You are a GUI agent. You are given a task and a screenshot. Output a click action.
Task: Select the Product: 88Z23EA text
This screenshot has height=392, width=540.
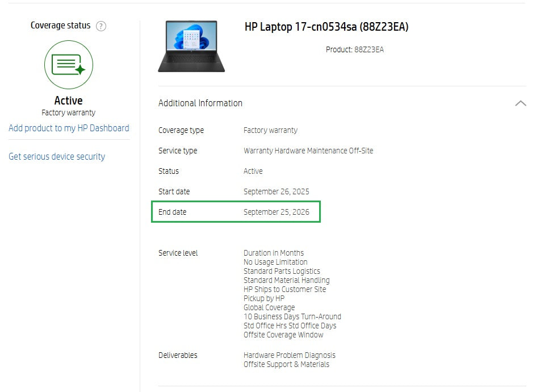click(x=355, y=49)
